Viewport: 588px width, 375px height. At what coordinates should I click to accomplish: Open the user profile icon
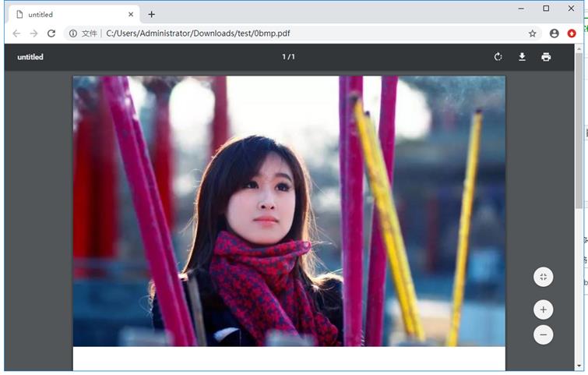[x=555, y=34]
